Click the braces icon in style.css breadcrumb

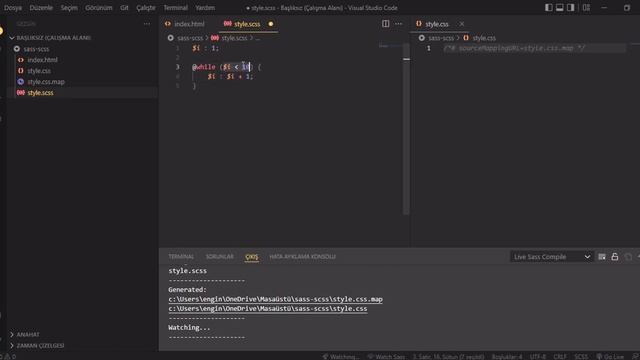pyautogui.click(x=466, y=38)
